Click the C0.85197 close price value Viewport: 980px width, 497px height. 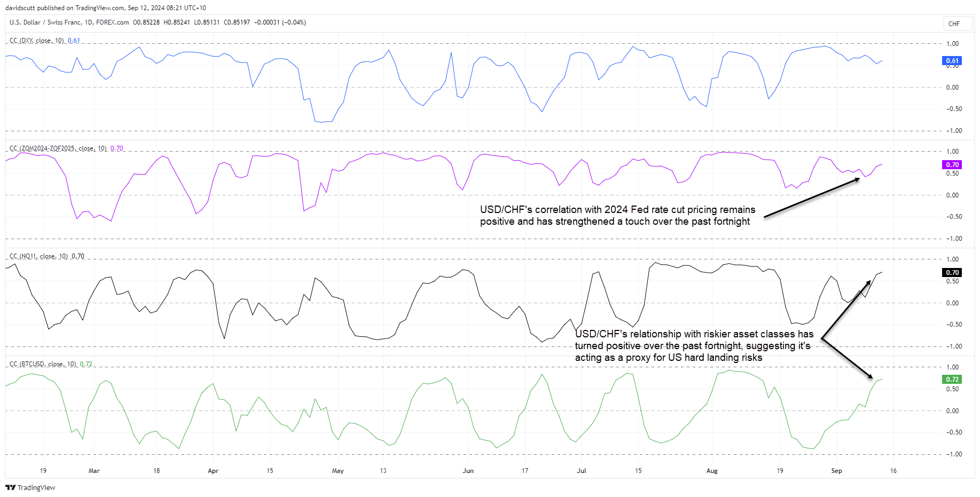[x=237, y=22]
